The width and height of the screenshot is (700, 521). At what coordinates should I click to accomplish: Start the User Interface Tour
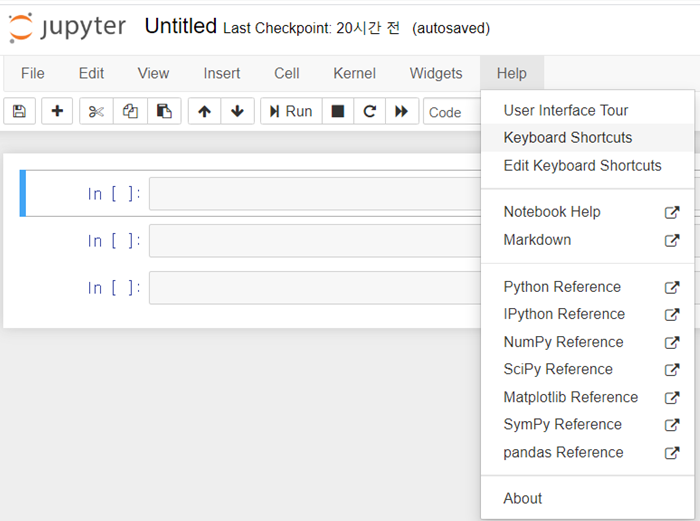588,110
